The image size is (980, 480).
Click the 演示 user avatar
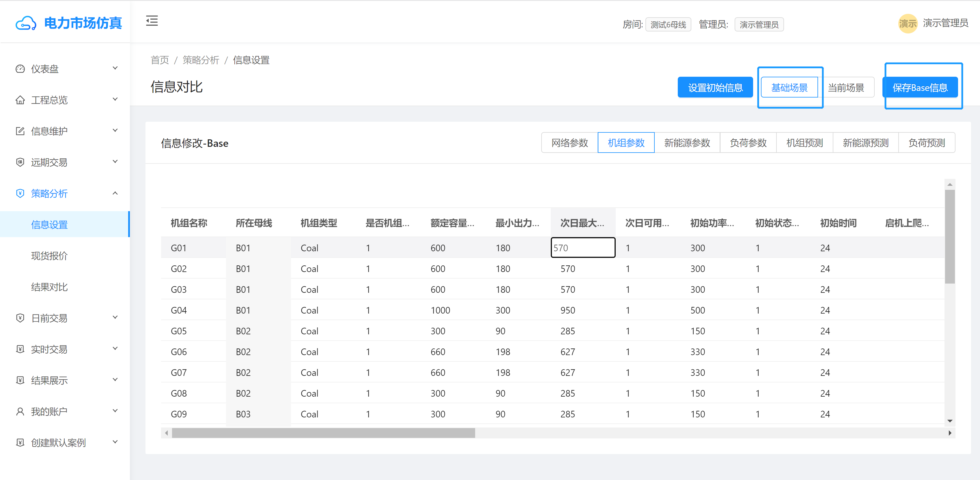tap(908, 24)
